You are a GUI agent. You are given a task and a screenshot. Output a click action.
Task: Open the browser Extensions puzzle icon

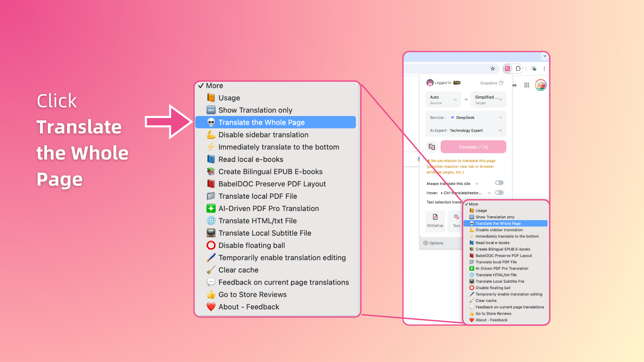pyautogui.click(x=518, y=69)
